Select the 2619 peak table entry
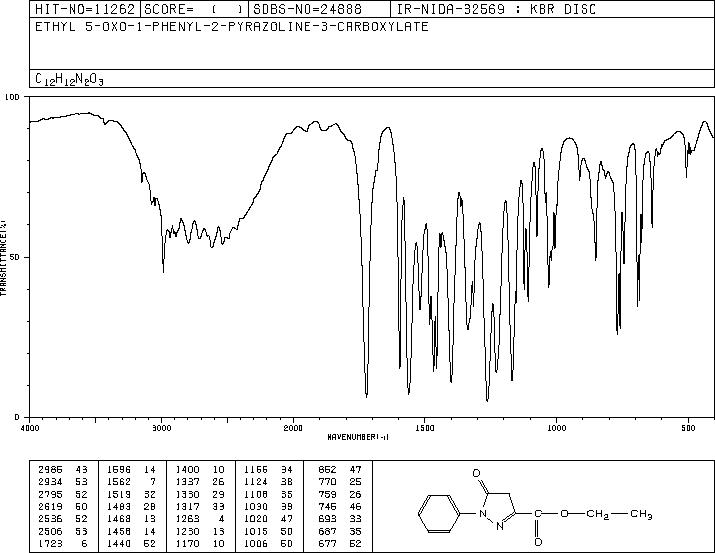The width and height of the screenshot is (715, 553). pyautogui.click(x=63, y=506)
